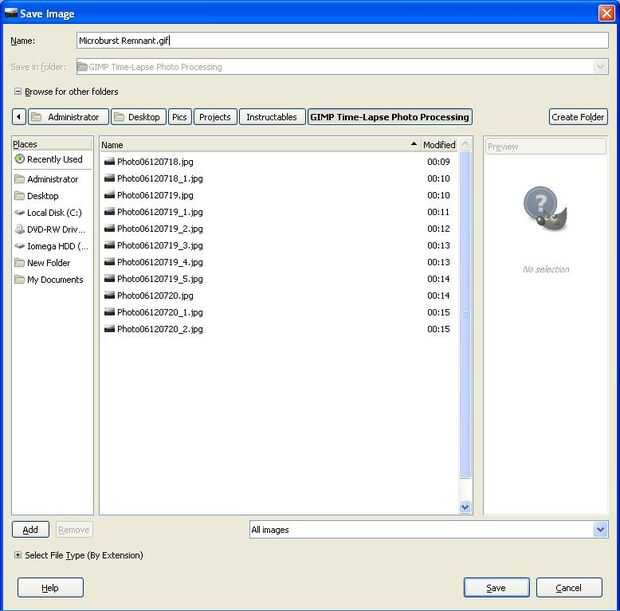The image size is (620, 611).
Task: Select file Photo06120720_1.jpg
Action: pos(279,312)
